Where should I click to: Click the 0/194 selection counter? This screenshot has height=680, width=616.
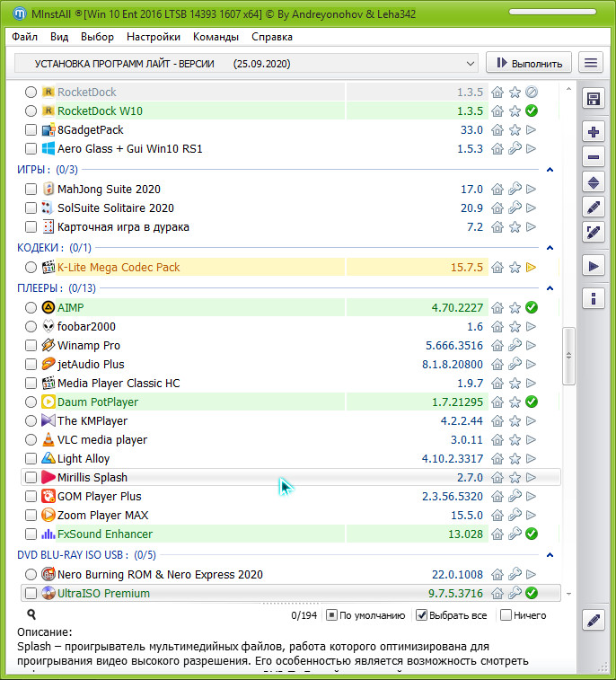coord(304,615)
